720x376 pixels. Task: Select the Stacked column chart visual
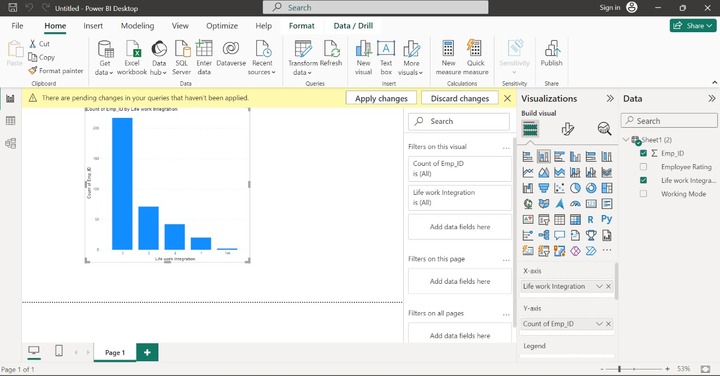(544, 157)
